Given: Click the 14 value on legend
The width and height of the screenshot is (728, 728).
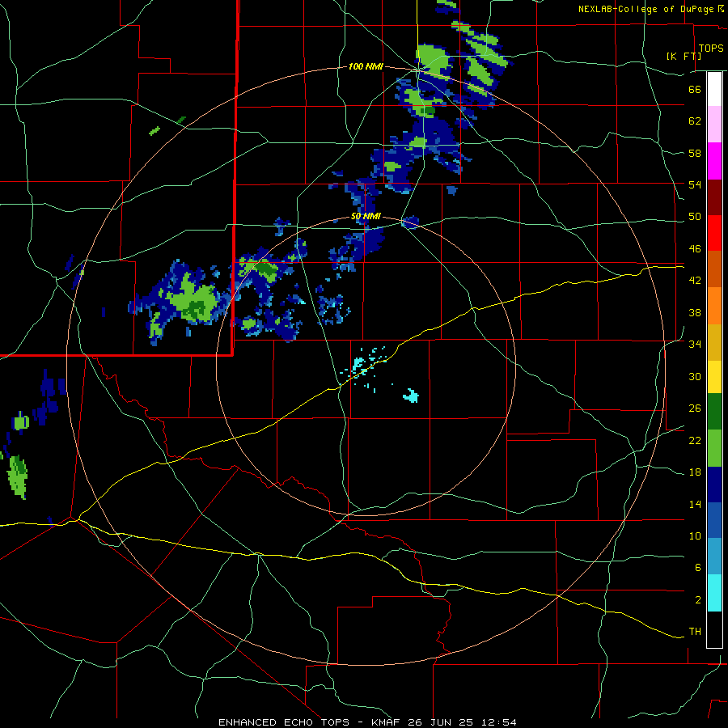Looking at the screenshot, I should point(695,504).
